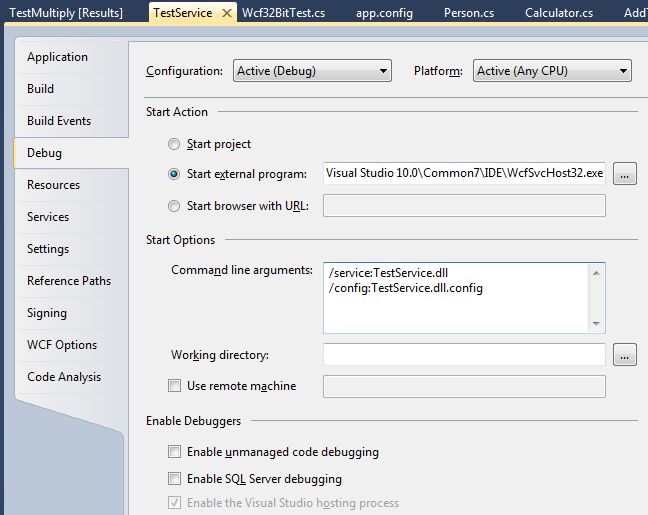Click the /config:TestService.dll.config argument text
The width and height of the screenshot is (648, 515).
(x=406, y=288)
